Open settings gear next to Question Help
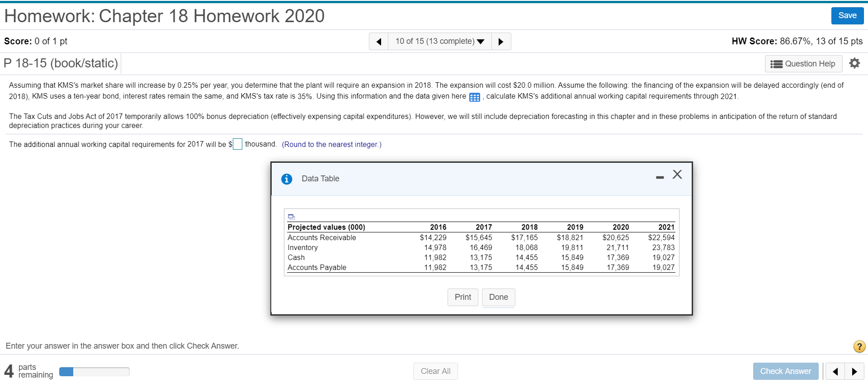This screenshot has width=868, height=383. point(854,63)
